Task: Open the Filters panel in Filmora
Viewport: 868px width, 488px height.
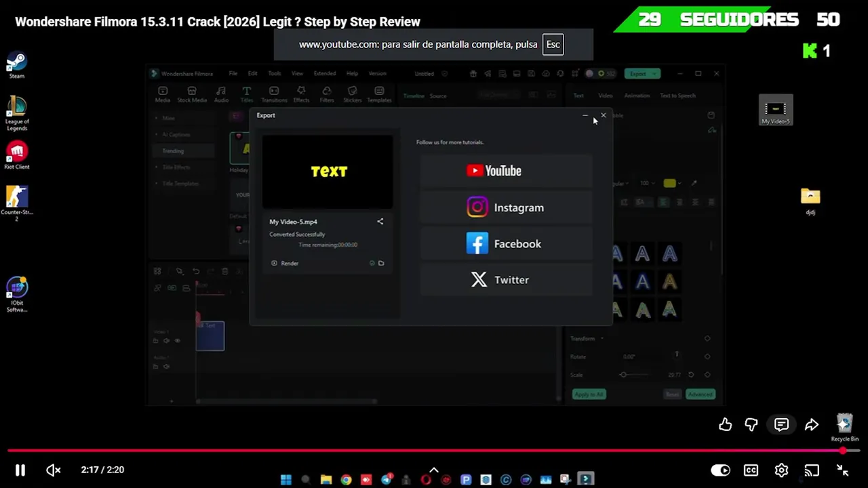Action: pyautogui.click(x=327, y=94)
